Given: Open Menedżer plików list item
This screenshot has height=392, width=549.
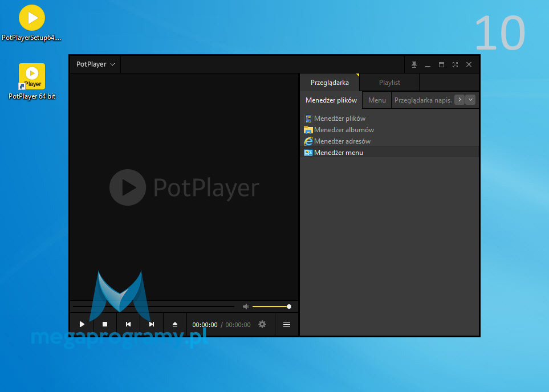Looking at the screenshot, I should click(x=389, y=119).
